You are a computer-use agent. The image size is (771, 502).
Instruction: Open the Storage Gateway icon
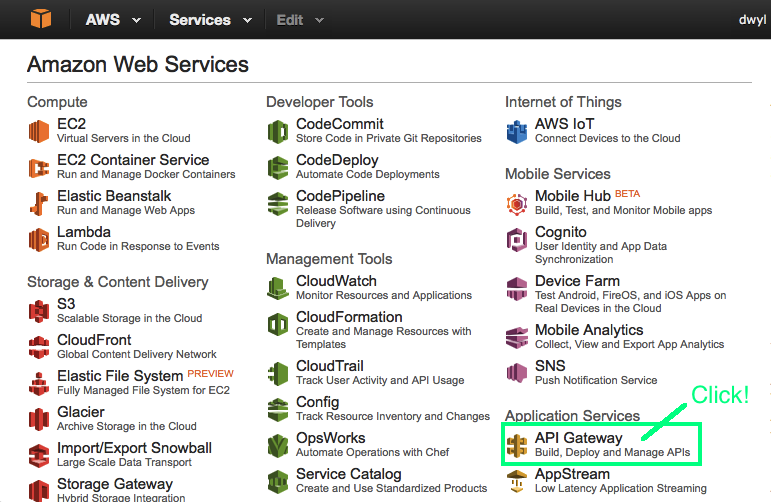[39, 491]
